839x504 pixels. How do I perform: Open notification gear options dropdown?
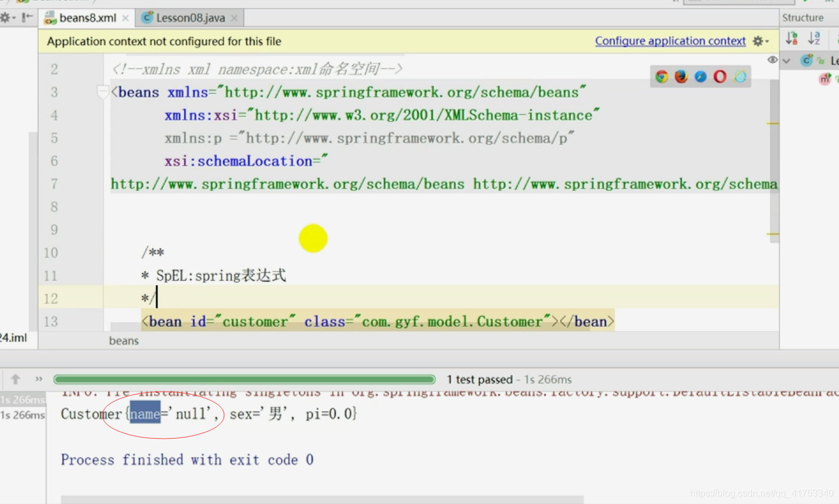coord(760,41)
